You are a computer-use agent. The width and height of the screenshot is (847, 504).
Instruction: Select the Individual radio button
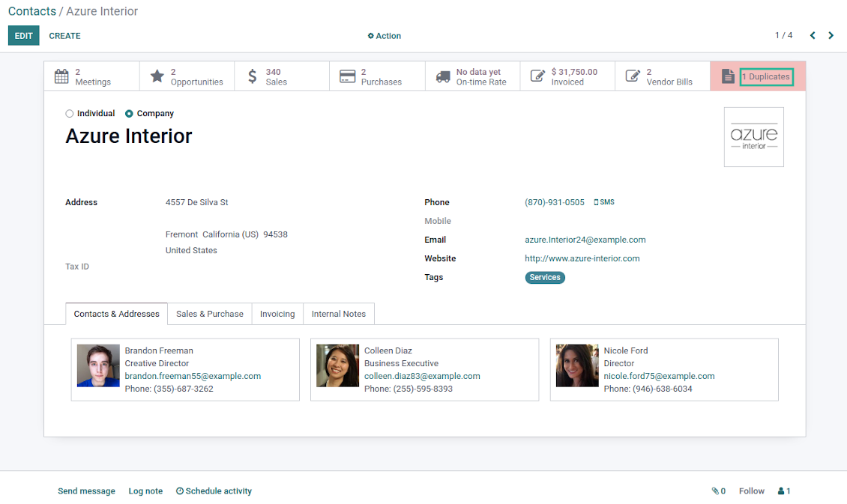69,114
